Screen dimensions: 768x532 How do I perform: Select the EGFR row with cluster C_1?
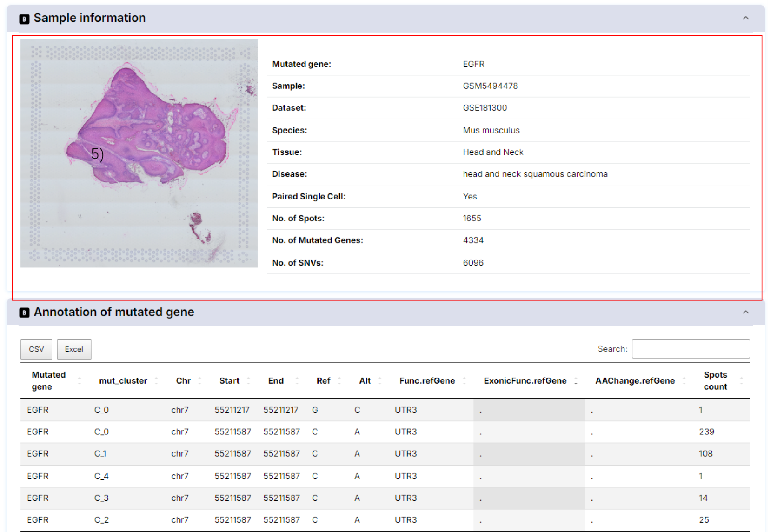(100, 454)
